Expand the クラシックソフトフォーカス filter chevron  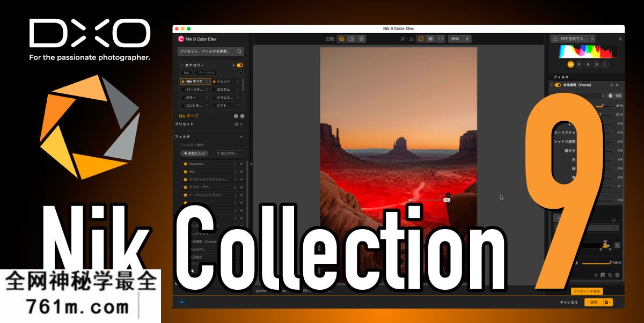[241, 179]
